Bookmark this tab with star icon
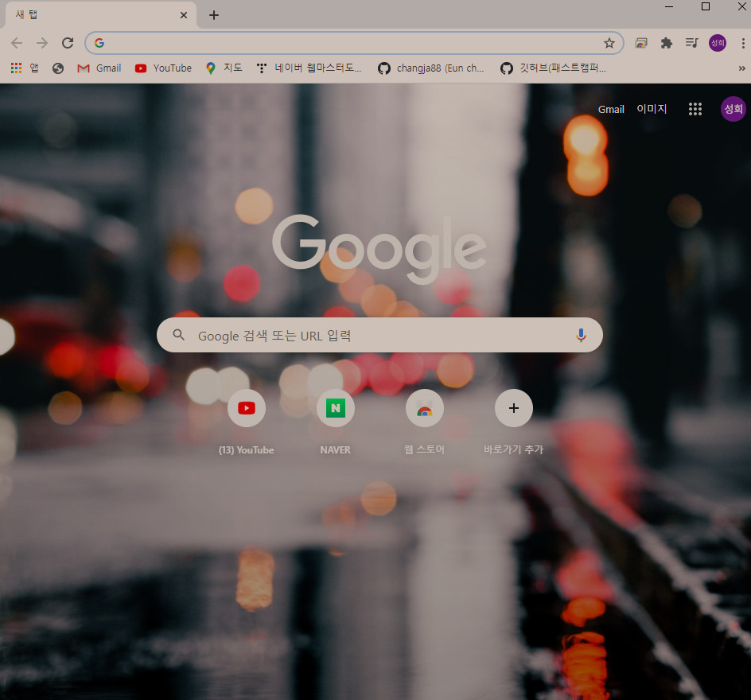Image resolution: width=751 pixels, height=700 pixels. [x=609, y=43]
